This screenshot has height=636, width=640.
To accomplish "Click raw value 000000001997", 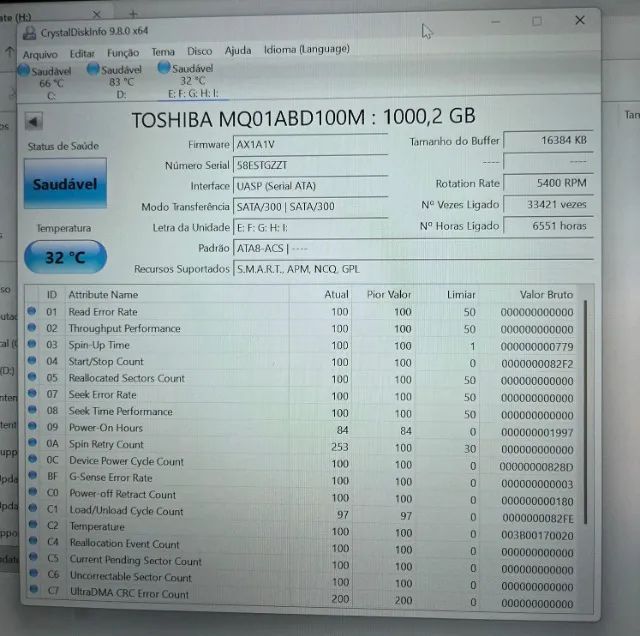I will (x=537, y=432).
